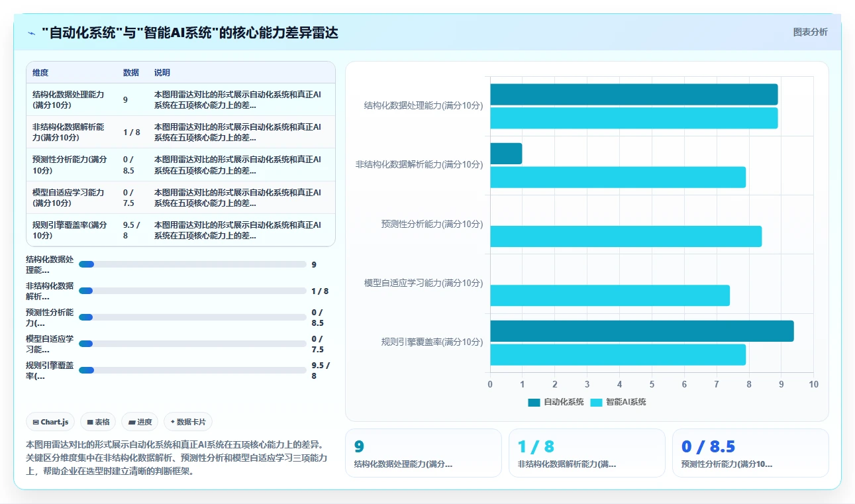
Task: Click 智能AI系统 bar for 预测性分析能力
Action: pyautogui.click(x=626, y=236)
